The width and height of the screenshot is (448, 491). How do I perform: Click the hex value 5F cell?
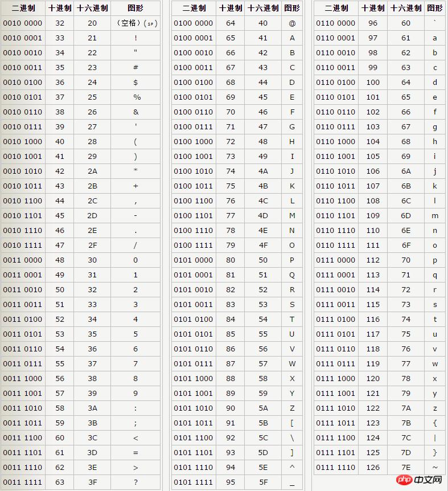coord(263,482)
